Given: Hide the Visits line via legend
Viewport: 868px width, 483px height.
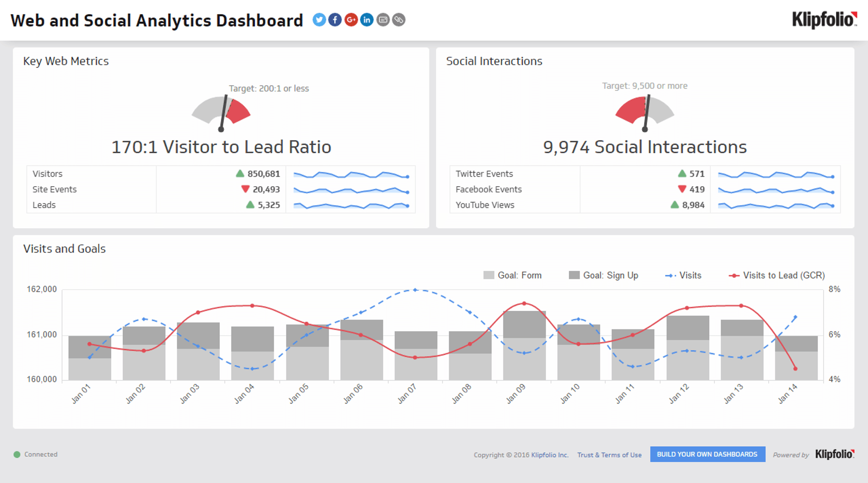Looking at the screenshot, I should pyautogui.click(x=683, y=275).
